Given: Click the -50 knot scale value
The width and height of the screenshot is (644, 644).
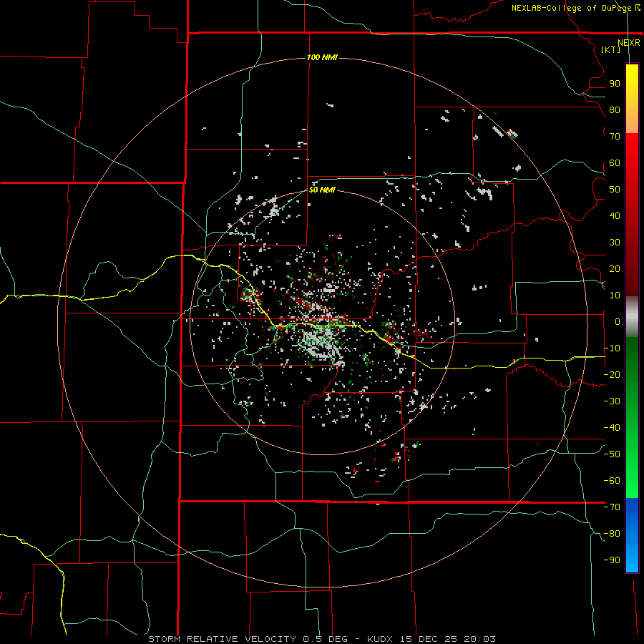Looking at the screenshot, I should tap(612, 454).
